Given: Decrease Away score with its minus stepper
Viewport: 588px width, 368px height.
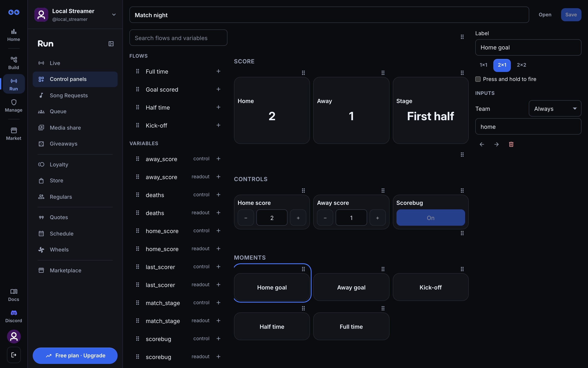Looking at the screenshot, I should [325, 218].
